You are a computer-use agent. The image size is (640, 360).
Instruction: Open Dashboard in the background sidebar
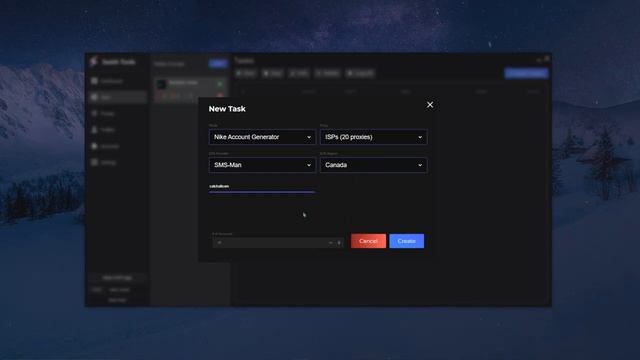(108, 81)
